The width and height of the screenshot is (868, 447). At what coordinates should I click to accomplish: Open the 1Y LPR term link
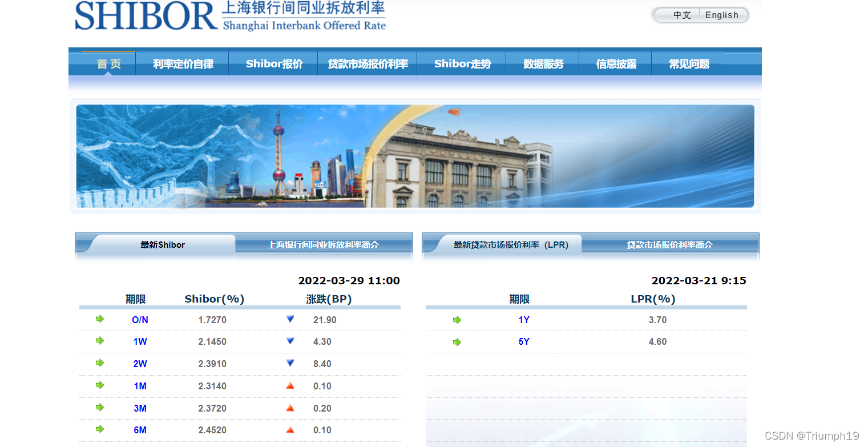click(524, 320)
